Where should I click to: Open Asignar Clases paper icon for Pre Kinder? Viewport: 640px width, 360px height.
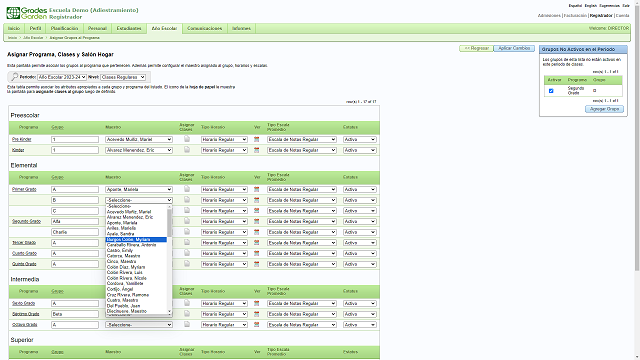tap(187, 139)
